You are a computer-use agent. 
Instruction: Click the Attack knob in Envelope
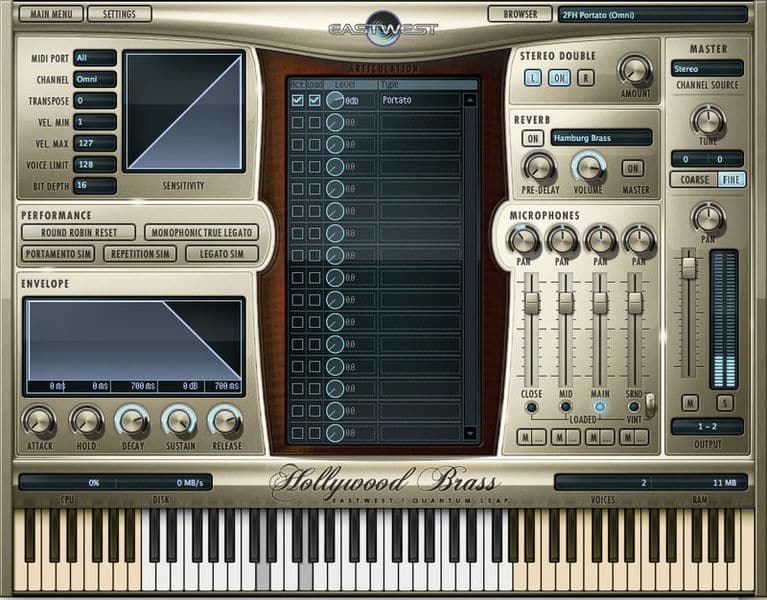39,421
